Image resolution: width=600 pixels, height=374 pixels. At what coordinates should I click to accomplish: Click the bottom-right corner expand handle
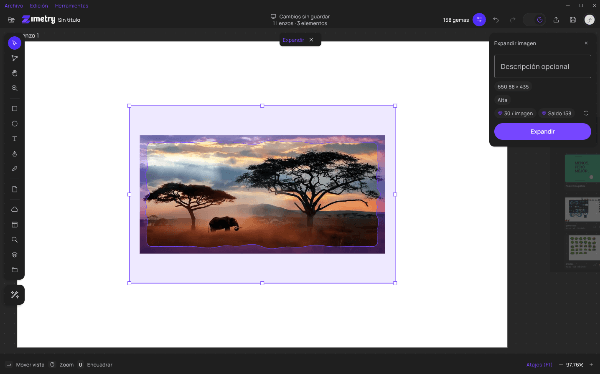click(x=395, y=283)
